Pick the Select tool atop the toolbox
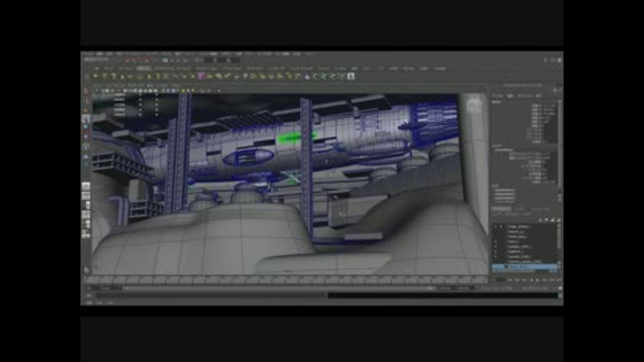 pos(86,91)
